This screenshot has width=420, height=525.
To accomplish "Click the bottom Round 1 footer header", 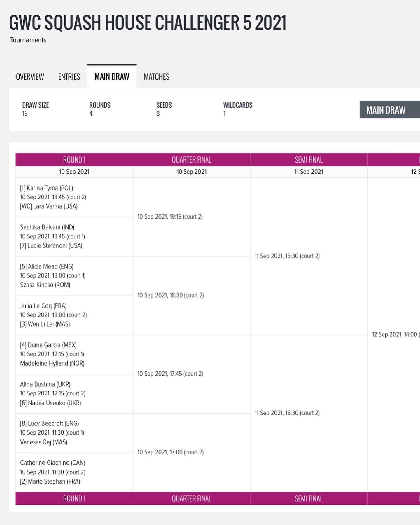I will 74,498.
